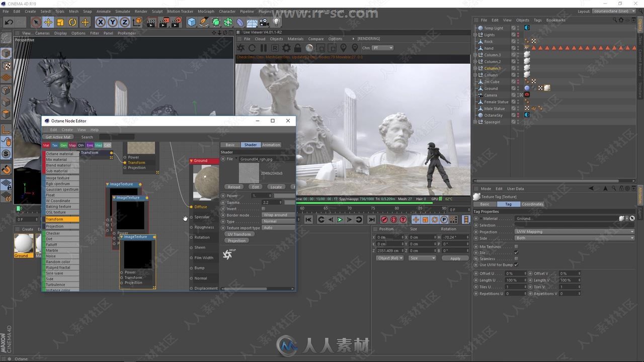Toggle Live Viewer resolution lock icon
The image size is (644, 362).
coord(298,48)
